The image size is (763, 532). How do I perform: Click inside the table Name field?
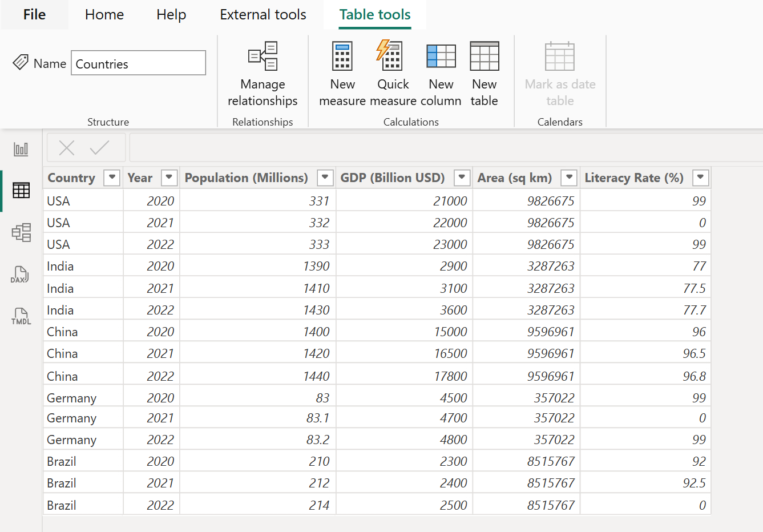[x=138, y=63]
